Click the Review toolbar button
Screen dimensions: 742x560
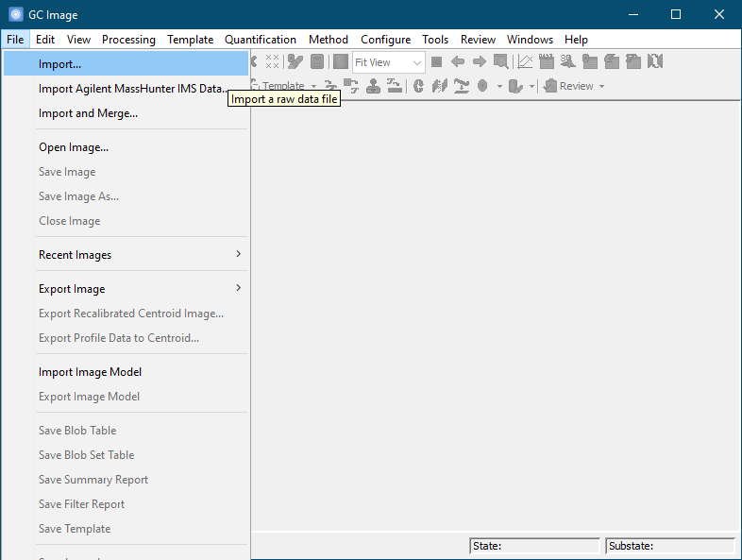[x=569, y=86]
